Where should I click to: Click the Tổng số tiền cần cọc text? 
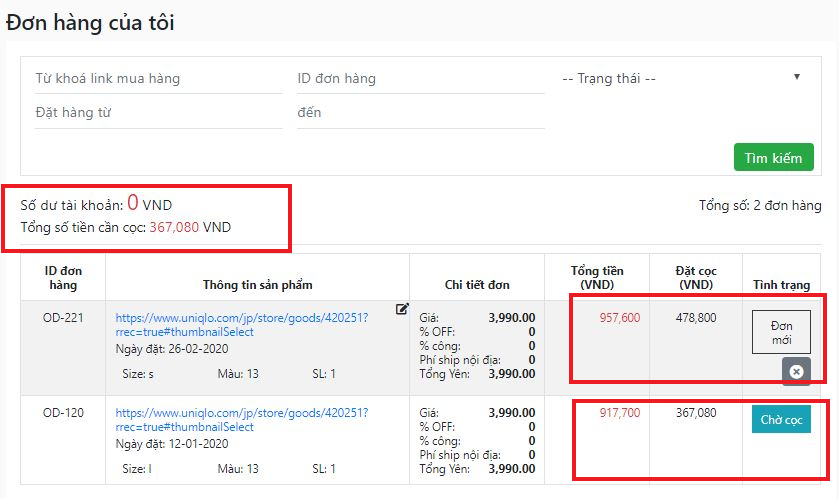(x=126, y=227)
